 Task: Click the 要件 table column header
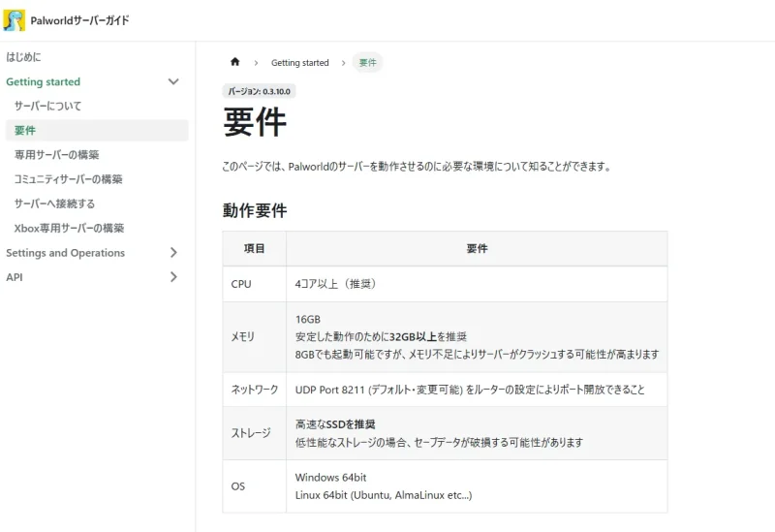pyautogui.click(x=477, y=248)
